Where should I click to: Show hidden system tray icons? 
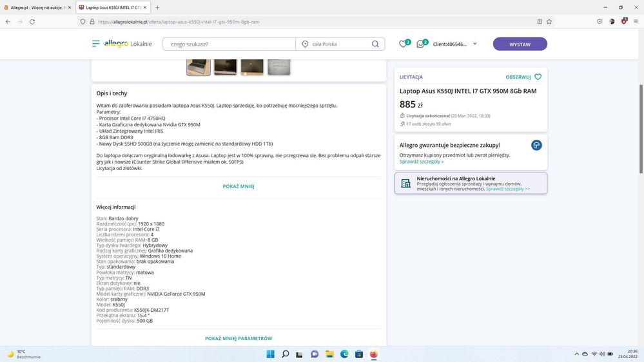pyautogui.click(x=577, y=354)
